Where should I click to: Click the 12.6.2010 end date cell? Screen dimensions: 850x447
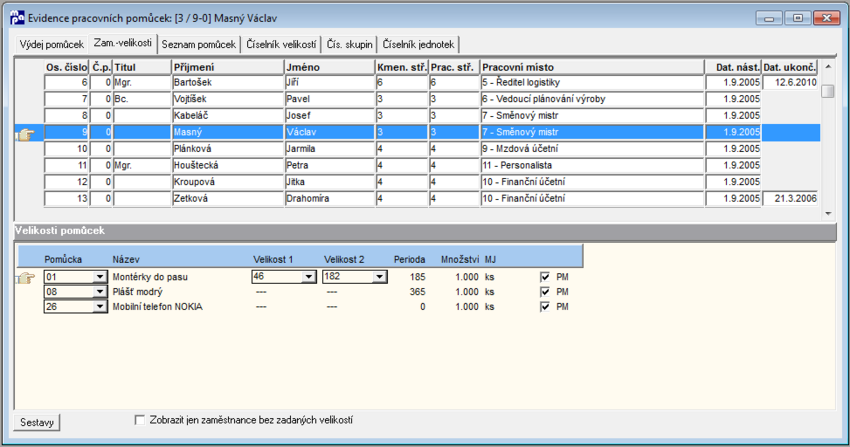(x=791, y=82)
